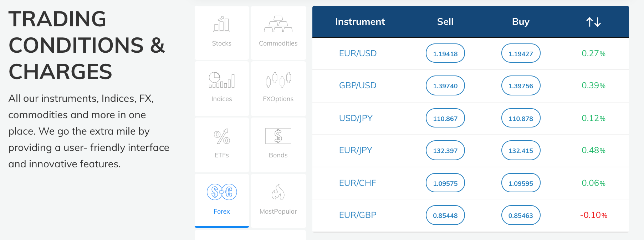Select the Bonds dollar bill icon
The image size is (644, 240).
tap(278, 136)
